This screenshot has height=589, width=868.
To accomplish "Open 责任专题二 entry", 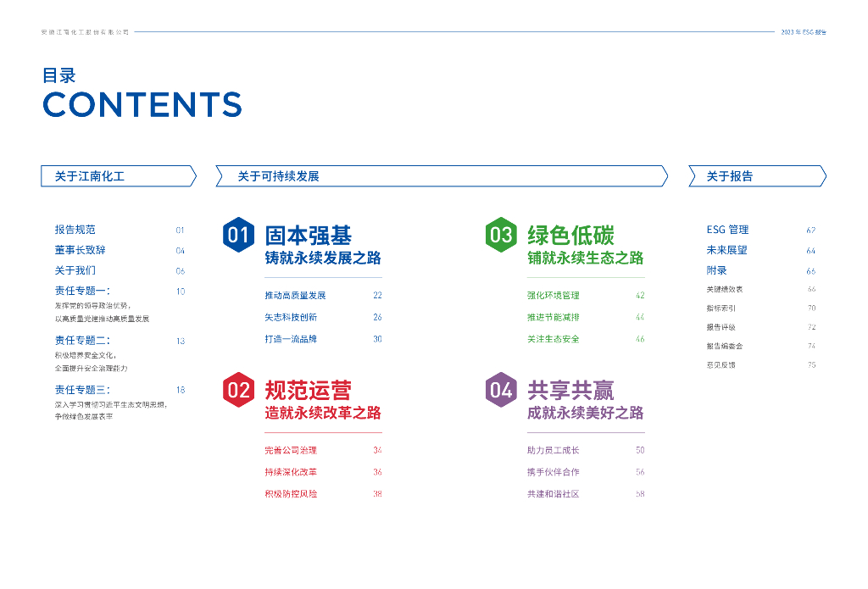I will pyautogui.click(x=82, y=341).
